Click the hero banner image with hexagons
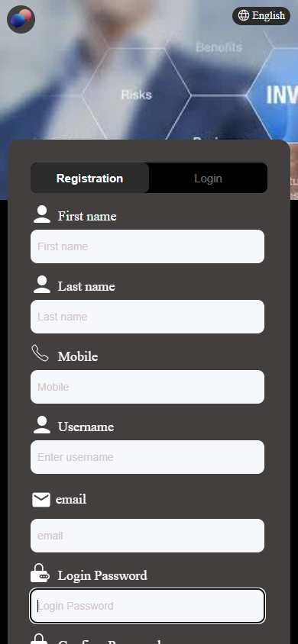 click(149, 70)
